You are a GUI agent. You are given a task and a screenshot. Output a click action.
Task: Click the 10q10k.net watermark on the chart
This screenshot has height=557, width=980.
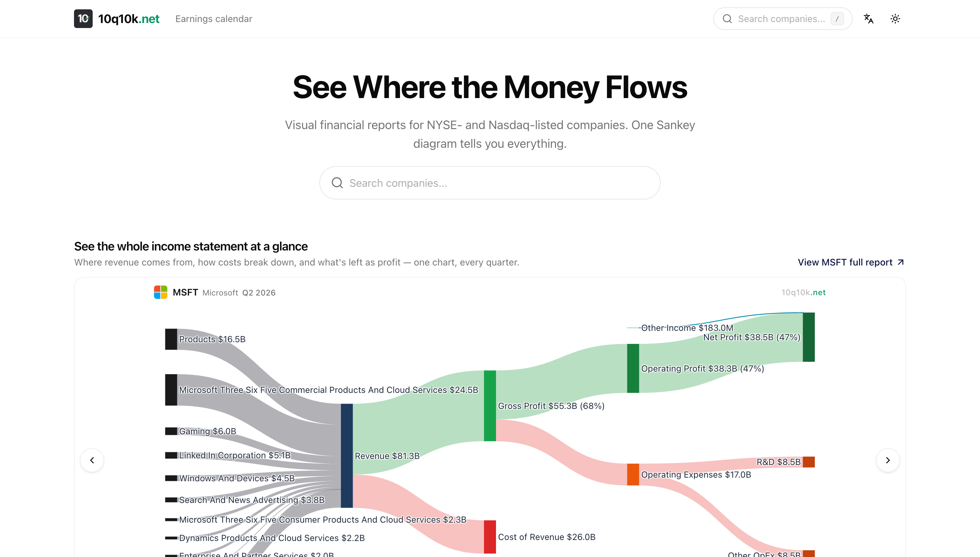(803, 292)
